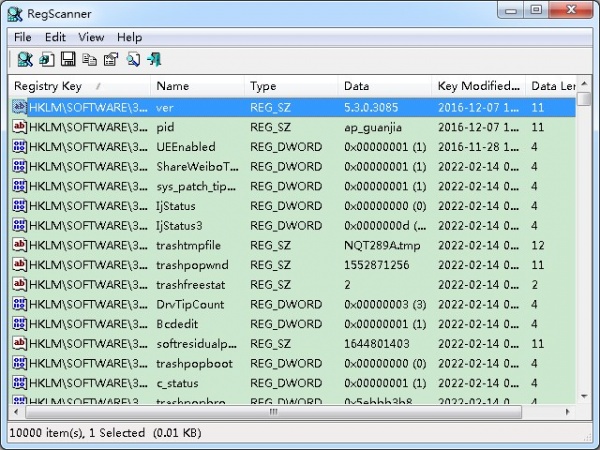Select the trashpopwnd entry
This screenshot has height=450, width=600.
pyautogui.click(x=192, y=265)
